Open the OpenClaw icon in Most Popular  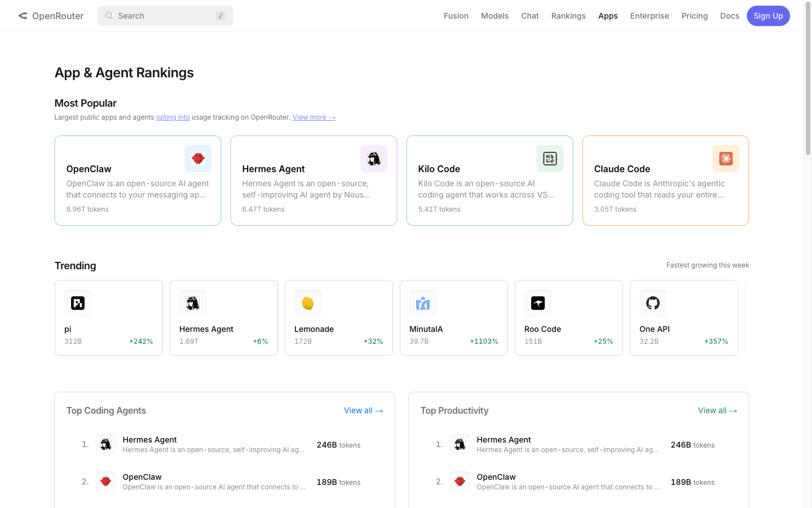coord(198,159)
